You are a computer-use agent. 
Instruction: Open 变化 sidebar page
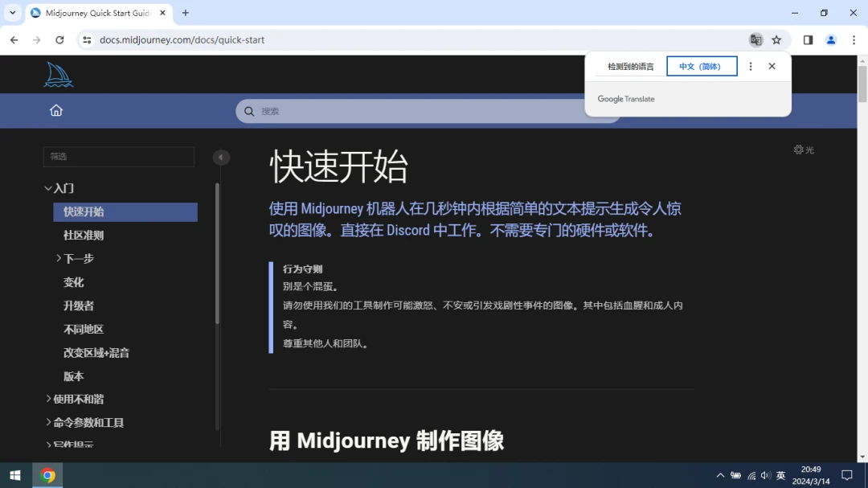(74, 282)
